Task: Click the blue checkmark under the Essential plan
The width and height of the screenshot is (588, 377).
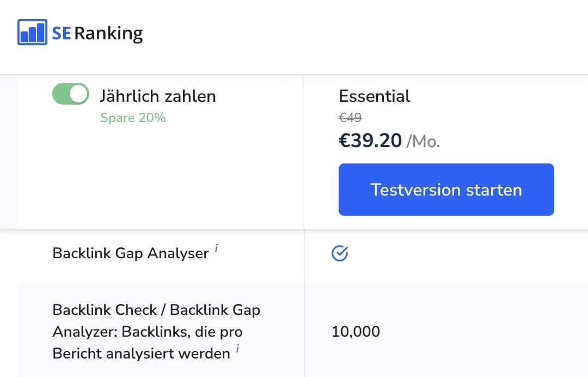Action: coord(340,253)
